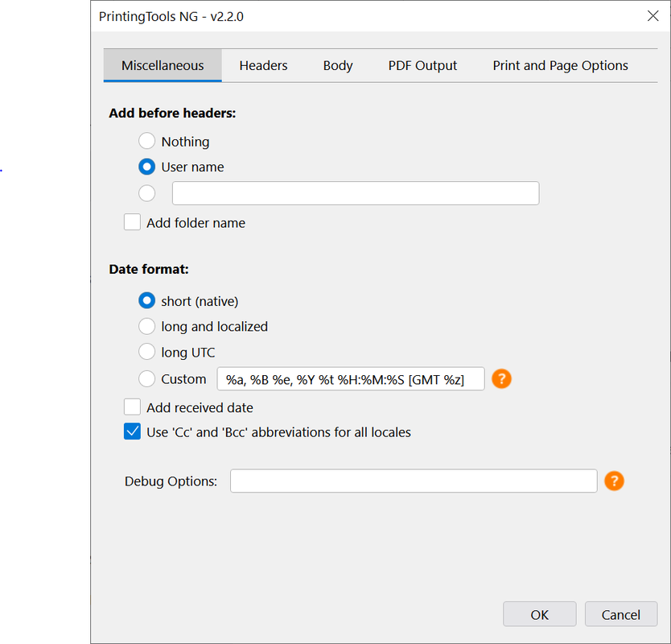Focus the Debug Options text field
Image resolution: width=671 pixels, height=644 pixels.
click(414, 481)
